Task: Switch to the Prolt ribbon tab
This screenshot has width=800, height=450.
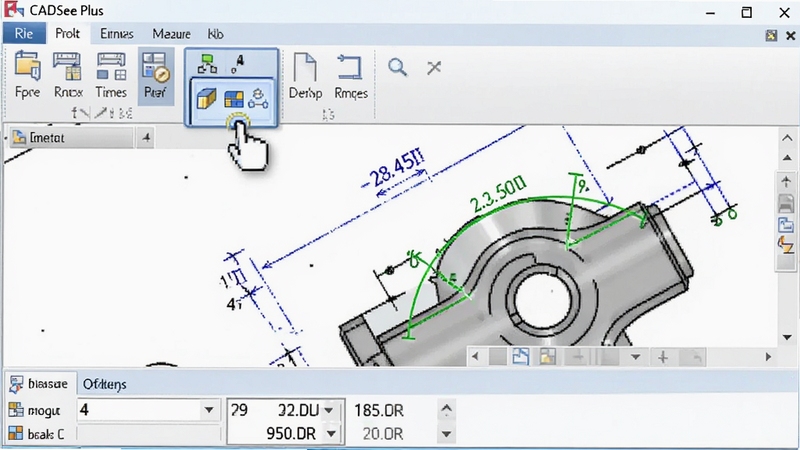Action: 67,34
